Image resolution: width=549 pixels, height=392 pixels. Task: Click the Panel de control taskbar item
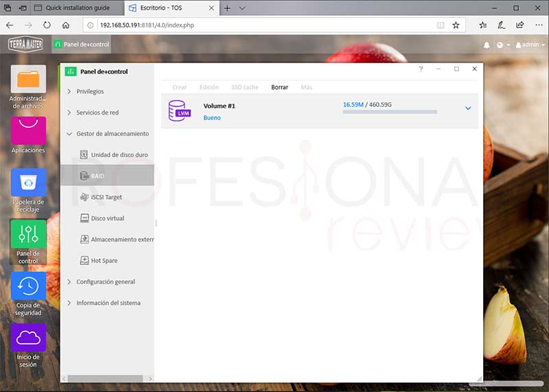pos(82,45)
